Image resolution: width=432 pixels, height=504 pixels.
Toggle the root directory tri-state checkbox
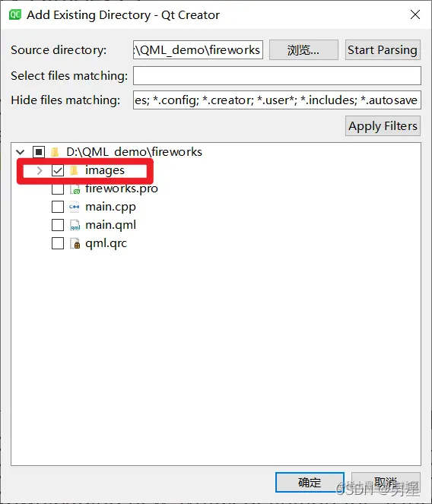39,152
